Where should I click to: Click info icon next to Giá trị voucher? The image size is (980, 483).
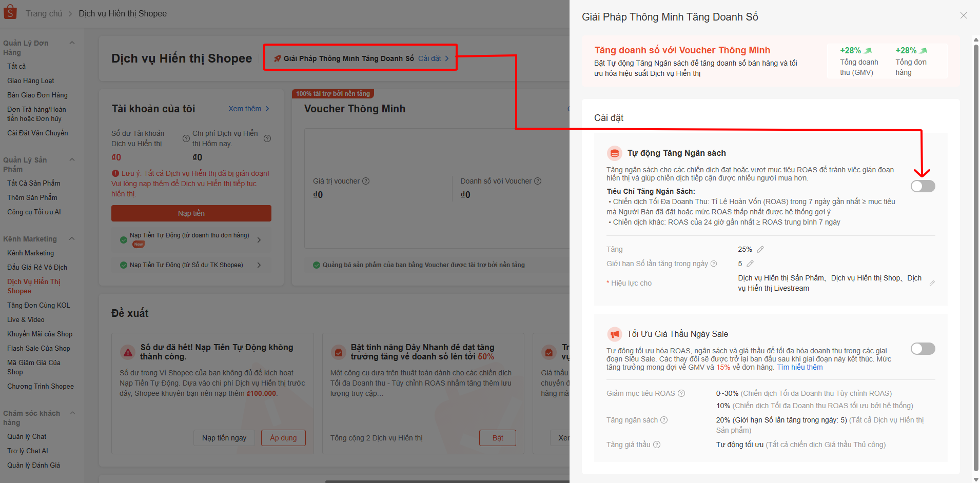pos(366,181)
